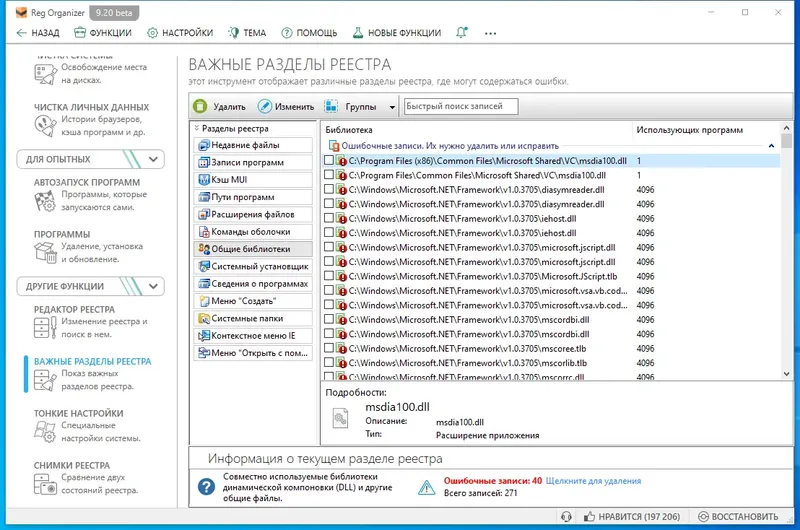Expand the ДРУГИЕ ФУНКЦИИ section chevron

coord(153,286)
